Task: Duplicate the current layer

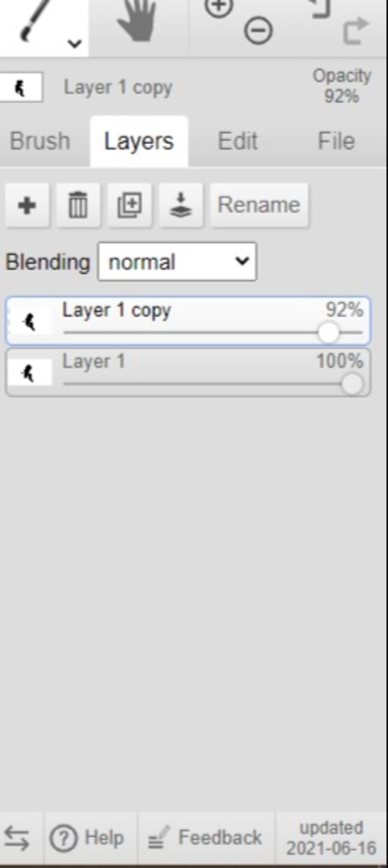Action: click(x=130, y=206)
